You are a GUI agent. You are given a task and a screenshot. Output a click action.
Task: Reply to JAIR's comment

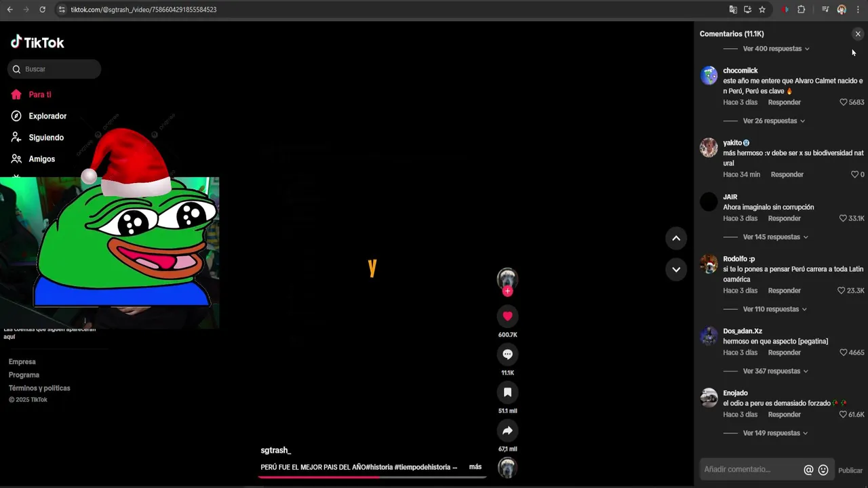(784, 218)
